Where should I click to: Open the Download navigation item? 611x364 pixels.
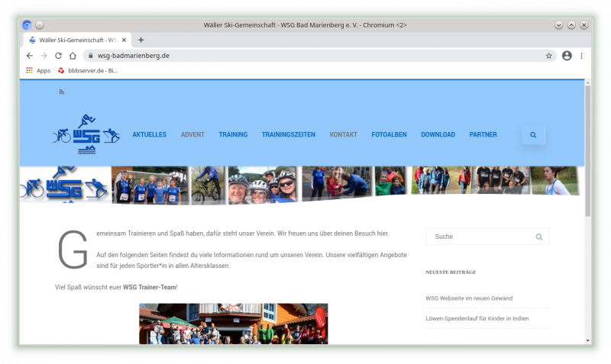(x=438, y=135)
